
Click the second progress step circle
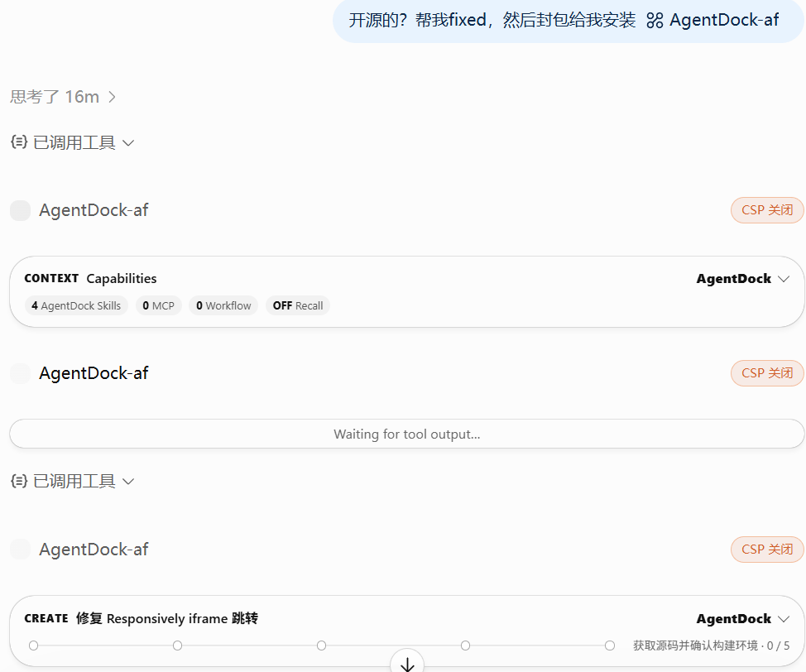pyautogui.click(x=177, y=646)
